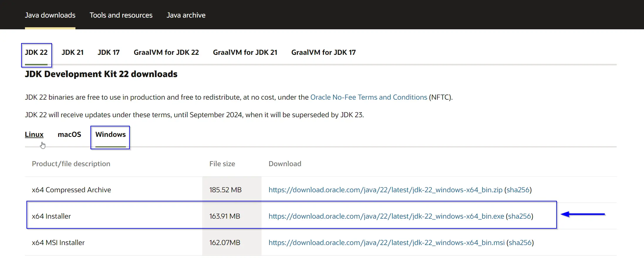Open sha256 link for zip archive
The width and height of the screenshot is (644, 272).
[x=518, y=190]
